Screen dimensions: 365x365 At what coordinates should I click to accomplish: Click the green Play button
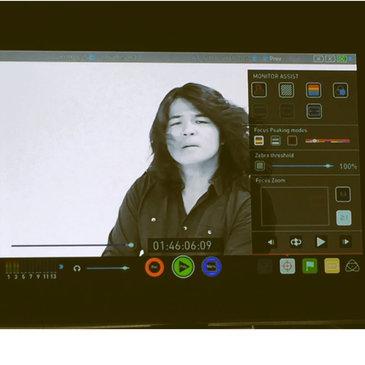click(x=183, y=267)
